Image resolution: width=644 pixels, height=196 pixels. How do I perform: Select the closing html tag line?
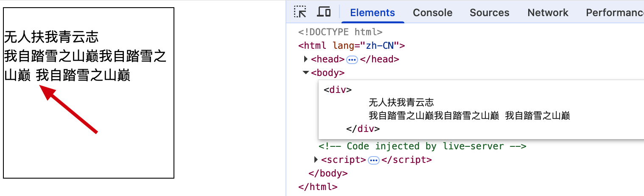318,187
